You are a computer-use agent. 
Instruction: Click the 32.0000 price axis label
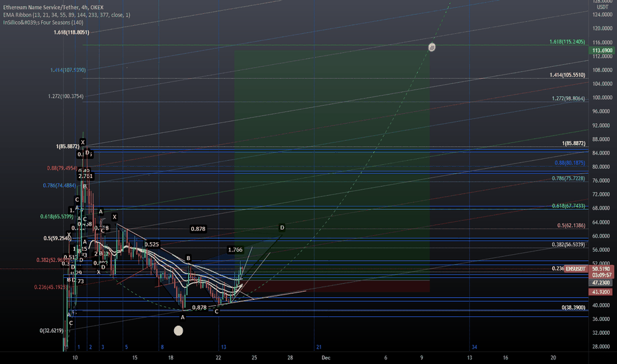click(602, 332)
